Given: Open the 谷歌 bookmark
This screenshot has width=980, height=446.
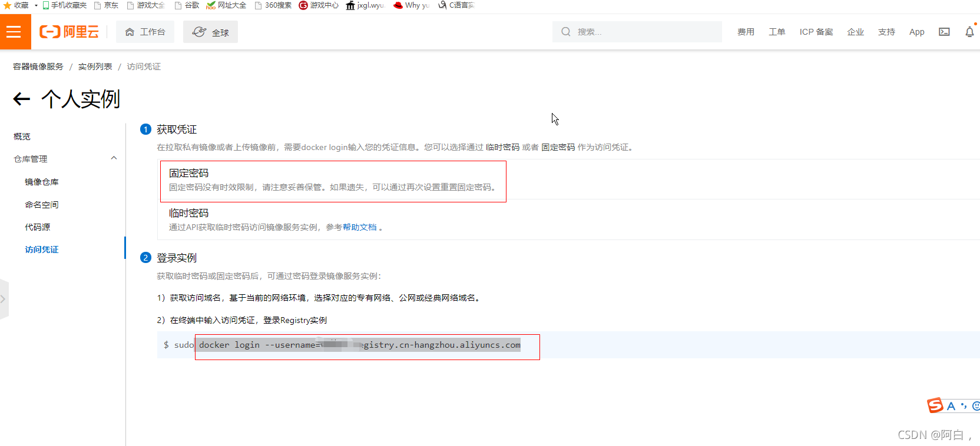Looking at the screenshot, I should pyautogui.click(x=187, y=5).
